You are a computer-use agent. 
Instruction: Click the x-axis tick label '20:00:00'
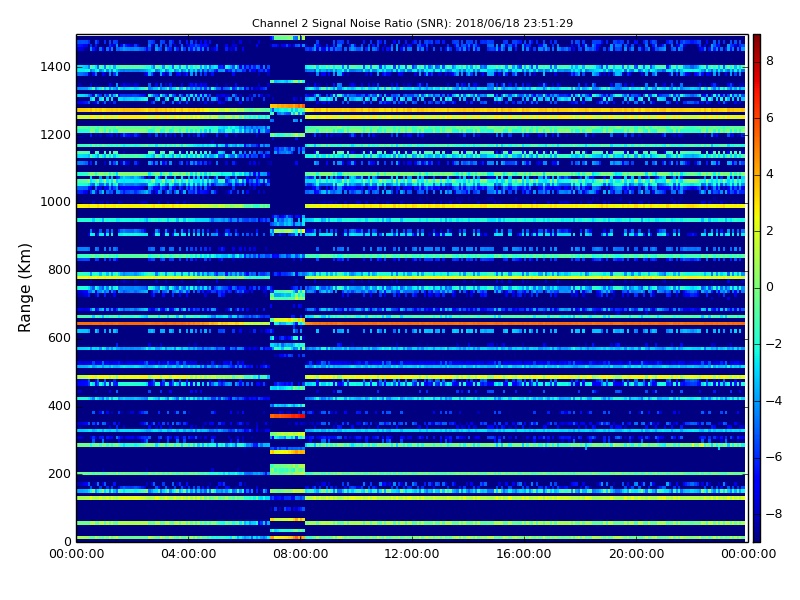636,554
